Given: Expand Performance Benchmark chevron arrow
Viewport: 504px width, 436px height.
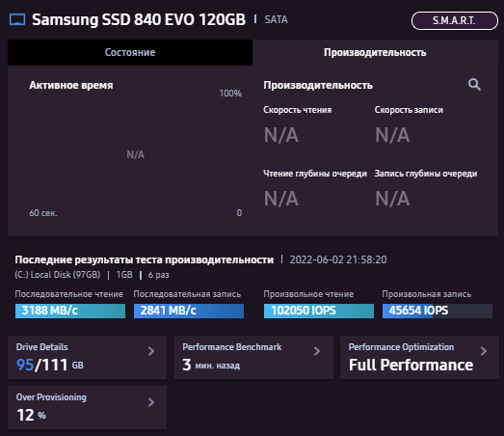Looking at the screenshot, I should pos(317,351).
